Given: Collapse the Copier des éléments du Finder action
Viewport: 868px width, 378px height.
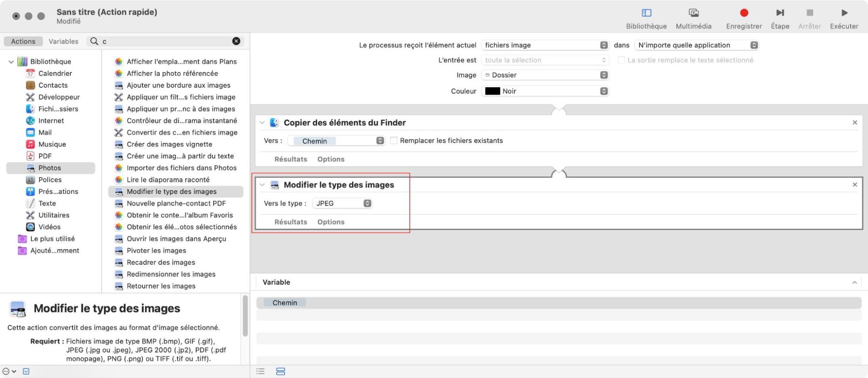Looking at the screenshot, I should [x=262, y=123].
